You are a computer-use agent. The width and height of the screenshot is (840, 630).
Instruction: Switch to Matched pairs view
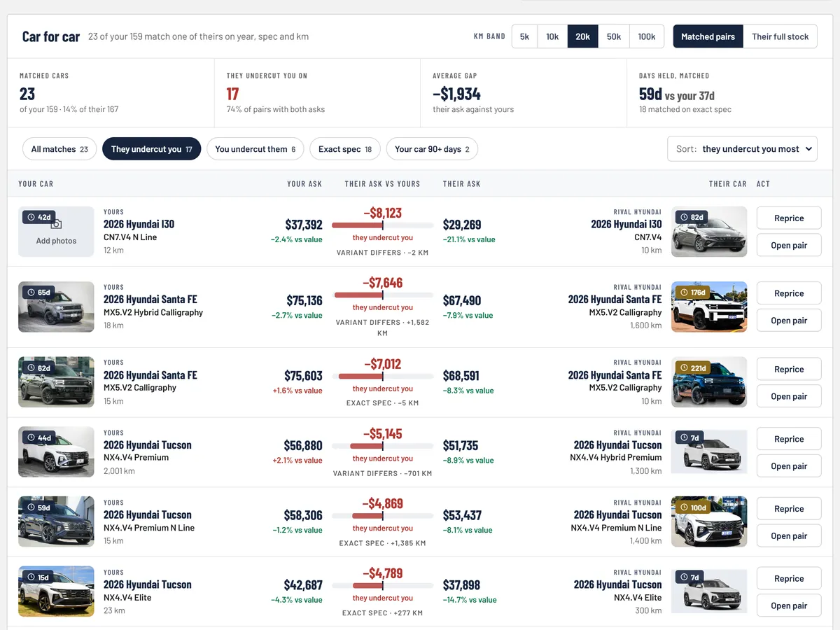click(x=708, y=36)
